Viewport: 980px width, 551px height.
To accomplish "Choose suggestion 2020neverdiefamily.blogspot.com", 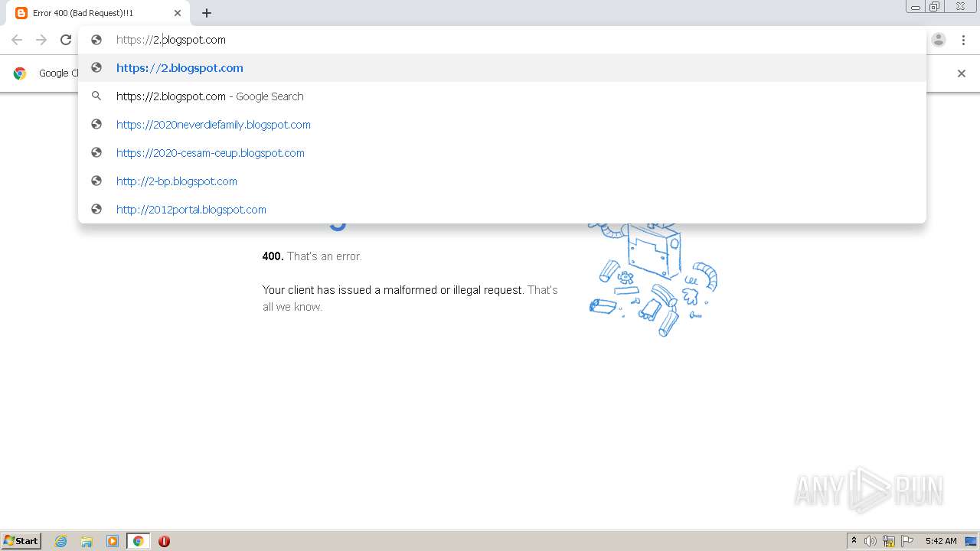I will point(502,125).
